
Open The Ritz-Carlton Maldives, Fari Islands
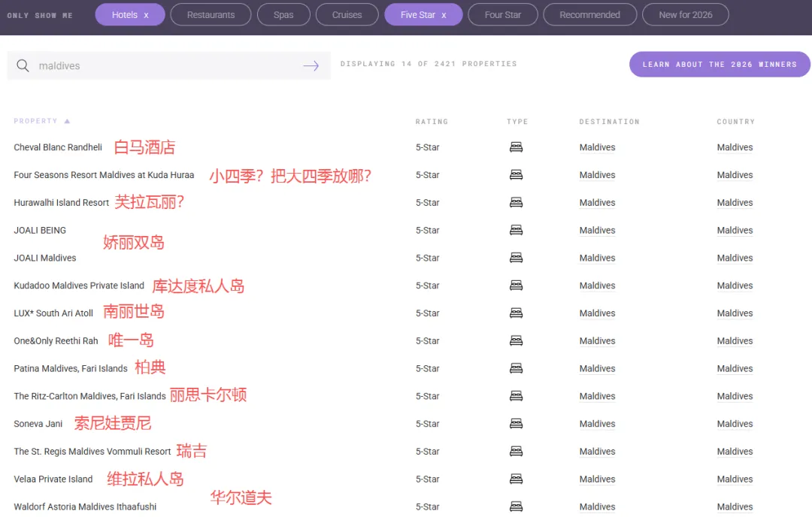coord(89,396)
